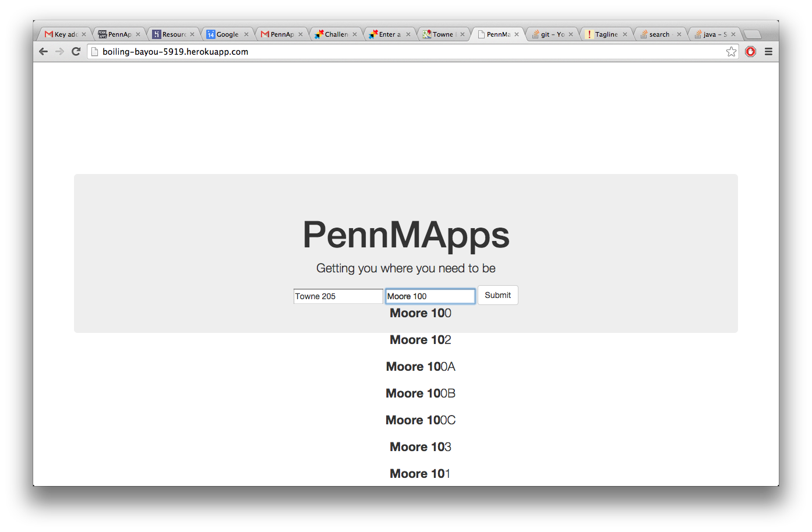Select the 'Moore 100B' autocomplete suggestion
The width and height of the screenshot is (812, 532).
(421, 393)
